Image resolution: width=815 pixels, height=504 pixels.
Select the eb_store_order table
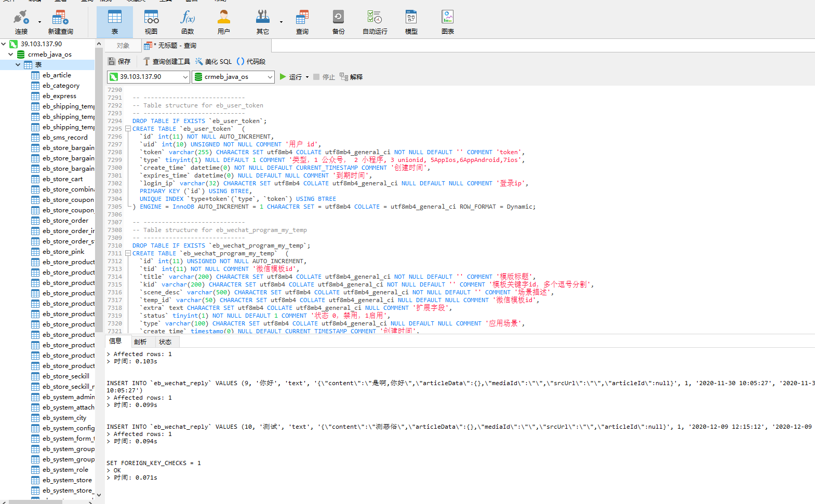click(x=65, y=221)
